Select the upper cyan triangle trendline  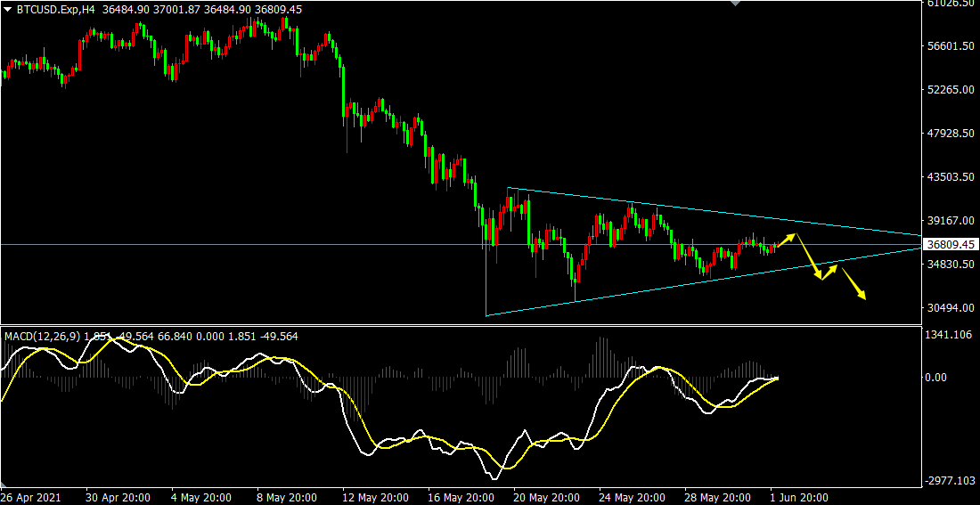click(713, 212)
